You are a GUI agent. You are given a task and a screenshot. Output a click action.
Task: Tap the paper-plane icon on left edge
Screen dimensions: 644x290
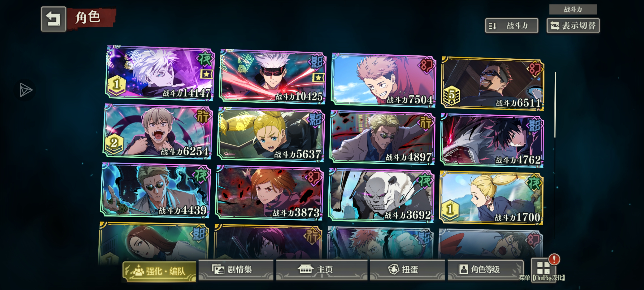coord(25,90)
